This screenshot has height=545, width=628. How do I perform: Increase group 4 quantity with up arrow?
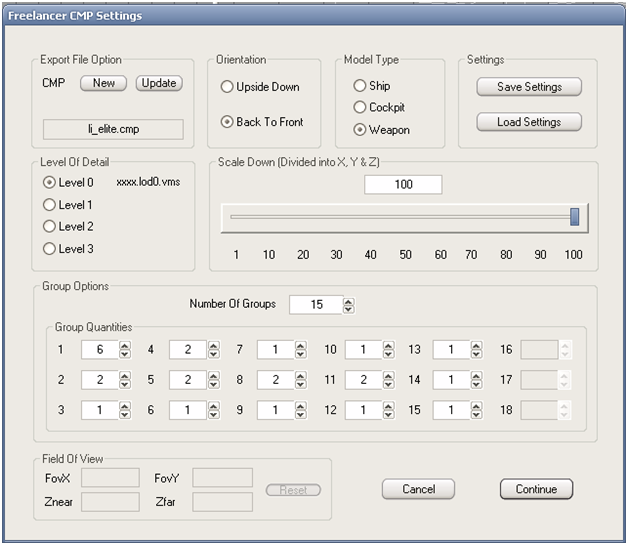pos(214,346)
